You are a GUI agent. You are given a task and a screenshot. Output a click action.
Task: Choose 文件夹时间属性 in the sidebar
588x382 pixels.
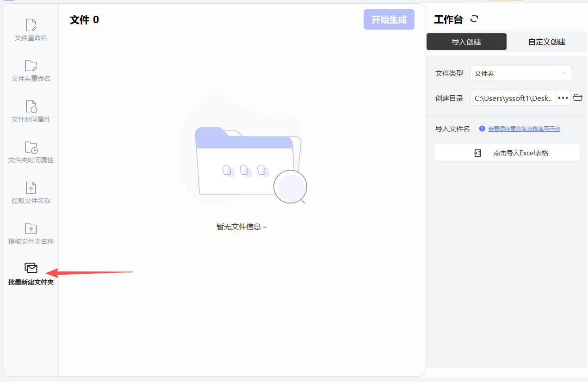(x=31, y=152)
